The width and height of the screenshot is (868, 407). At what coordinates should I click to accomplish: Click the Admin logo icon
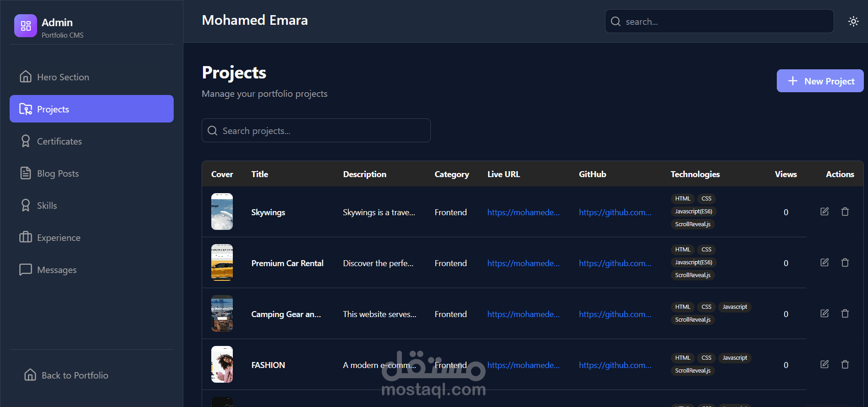point(26,26)
